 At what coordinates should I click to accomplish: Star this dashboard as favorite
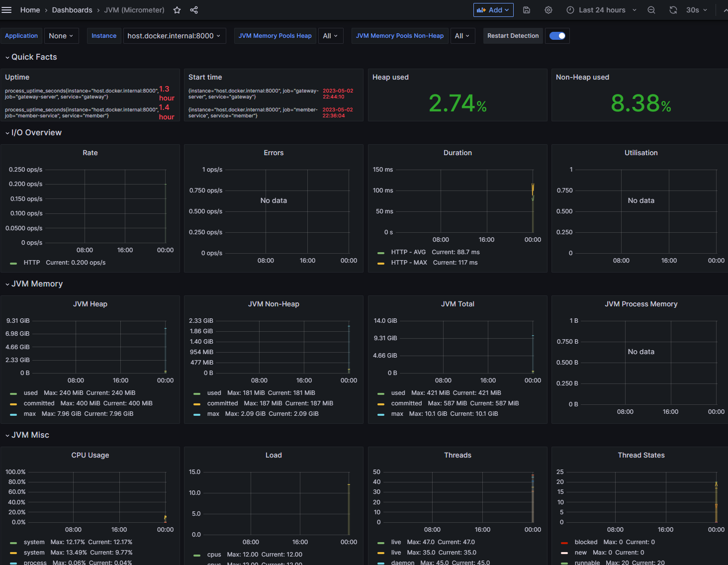[x=177, y=10]
